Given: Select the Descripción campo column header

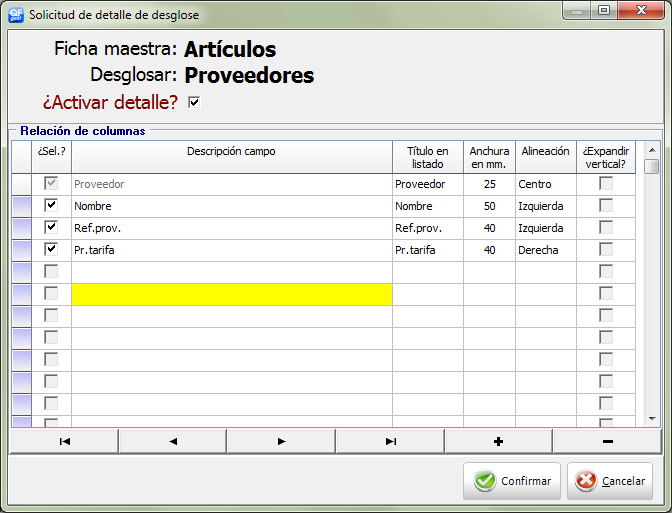Looking at the screenshot, I should point(232,157).
